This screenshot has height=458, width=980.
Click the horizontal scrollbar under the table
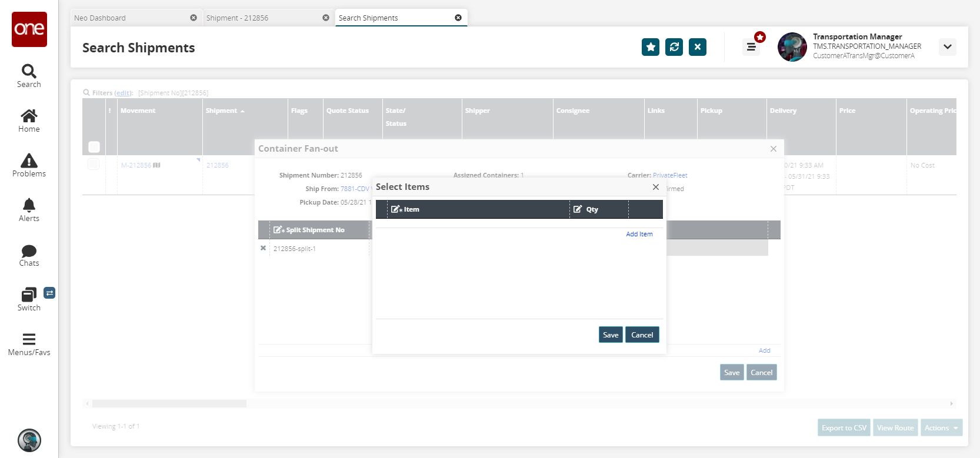(169, 404)
